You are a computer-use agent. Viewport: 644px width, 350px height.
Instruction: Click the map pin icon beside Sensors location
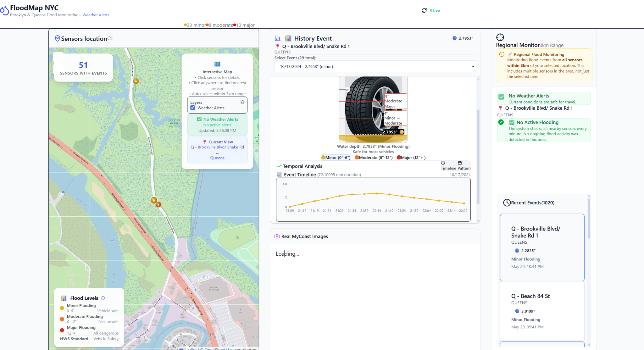(x=58, y=38)
